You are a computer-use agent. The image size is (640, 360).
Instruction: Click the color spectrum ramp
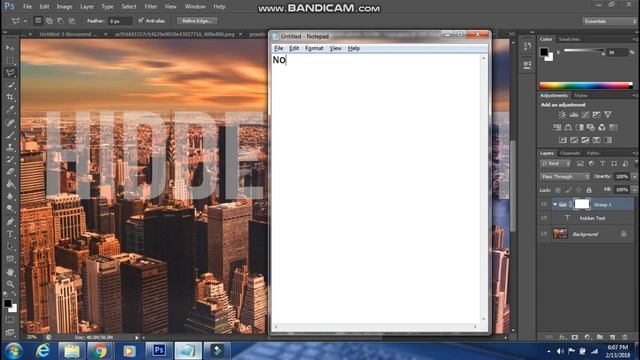(586, 85)
